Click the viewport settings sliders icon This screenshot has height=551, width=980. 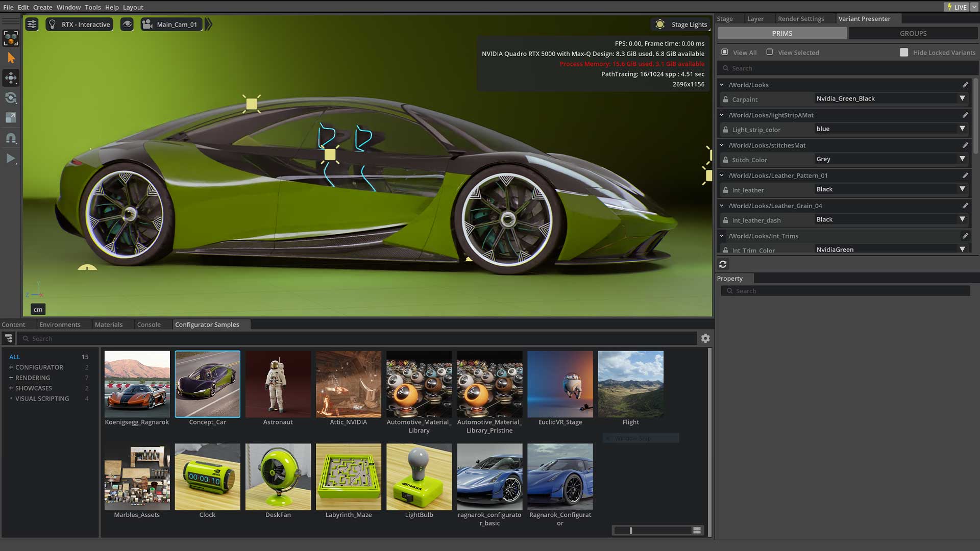point(32,24)
